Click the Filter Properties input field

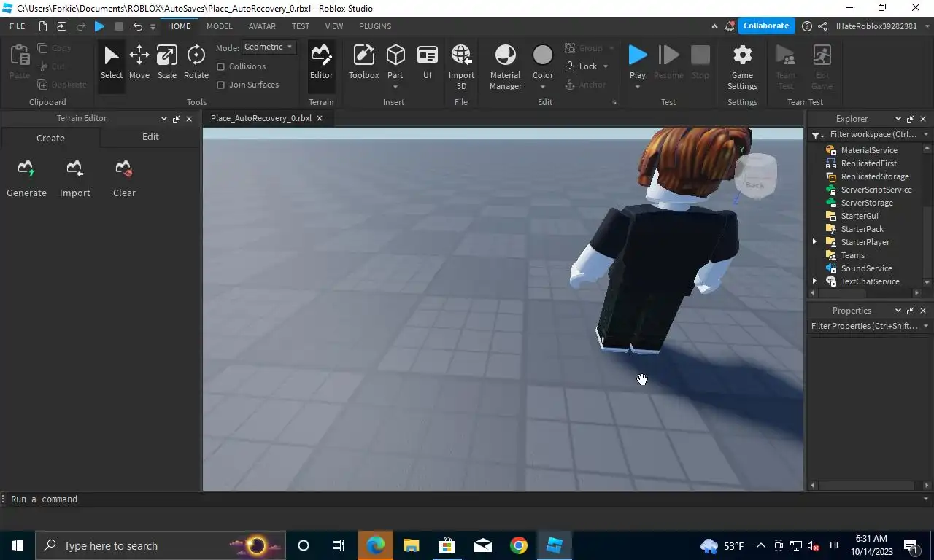(x=865, y=326)
